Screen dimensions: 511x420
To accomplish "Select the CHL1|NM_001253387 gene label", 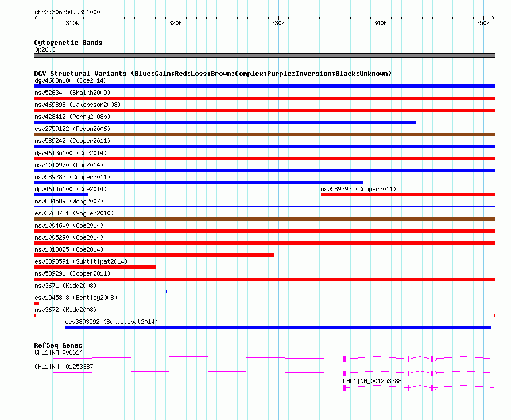I will 64,367.
